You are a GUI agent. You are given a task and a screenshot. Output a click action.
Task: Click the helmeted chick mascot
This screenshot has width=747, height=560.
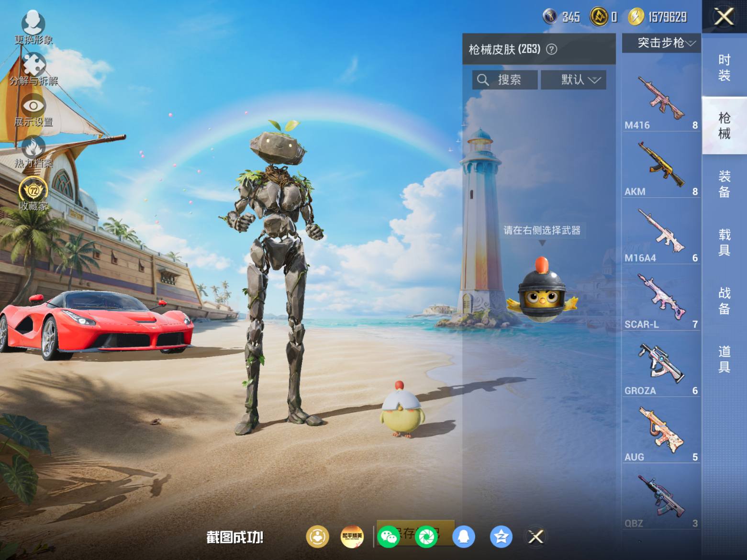coord(542,290)
